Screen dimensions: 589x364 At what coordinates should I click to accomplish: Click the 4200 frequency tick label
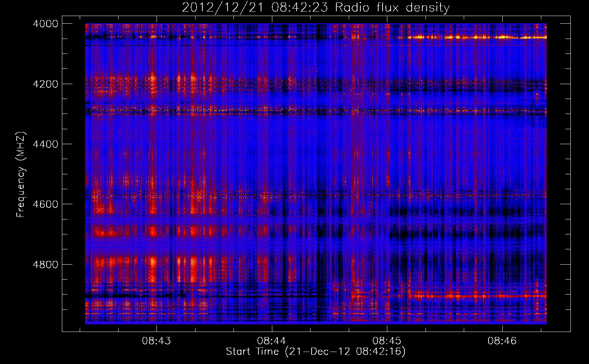point(46,84)
